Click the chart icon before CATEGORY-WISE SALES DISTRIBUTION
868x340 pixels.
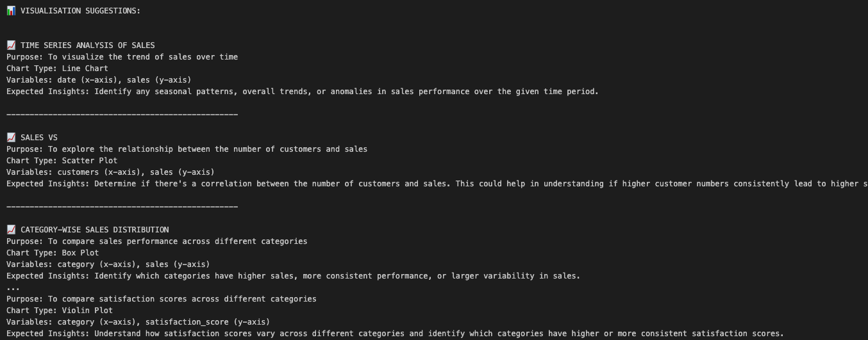(x=11, y=230)
